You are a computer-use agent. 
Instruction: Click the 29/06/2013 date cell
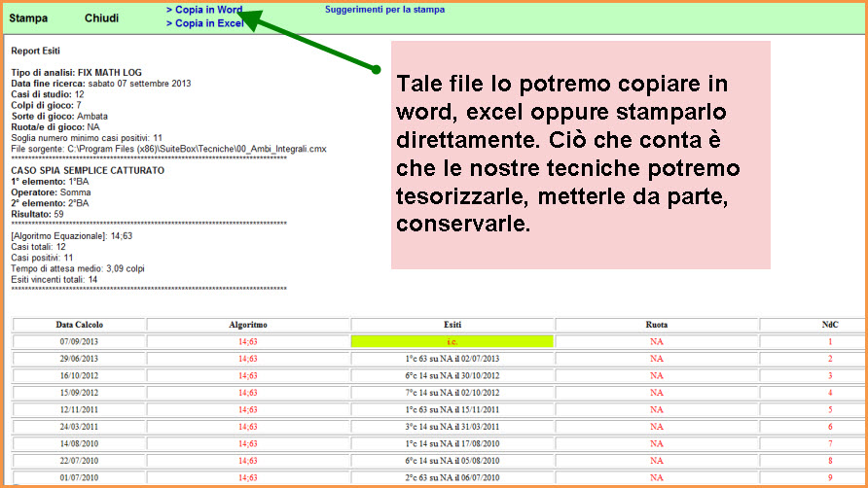pos(80,359)
